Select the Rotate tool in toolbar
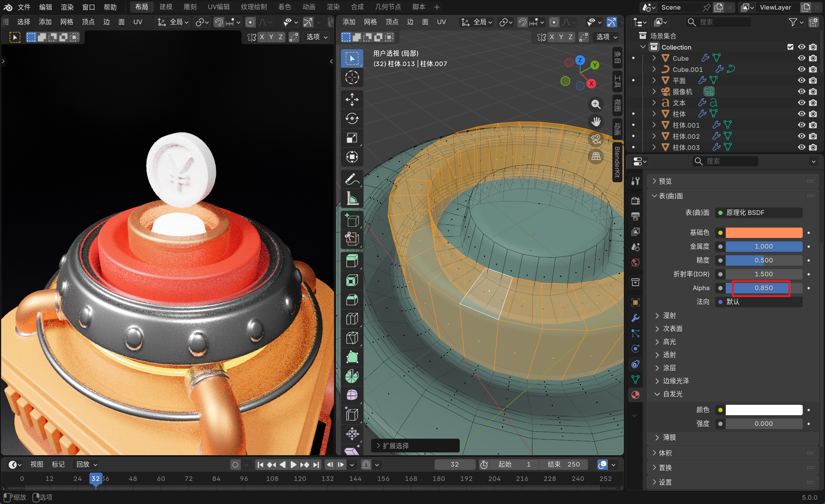This screenshot has width=825, height=504. click(x=352, y=118)
